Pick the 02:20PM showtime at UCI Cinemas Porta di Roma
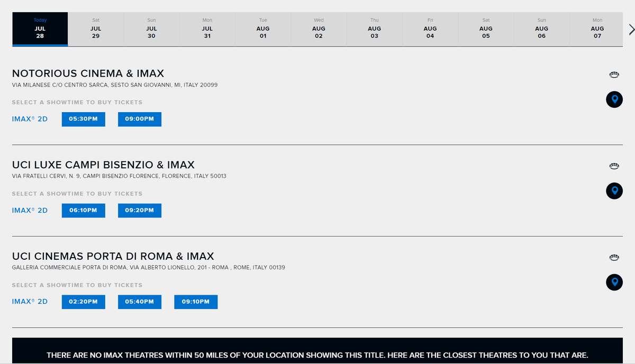635x364 pixels. coord(83,302)
